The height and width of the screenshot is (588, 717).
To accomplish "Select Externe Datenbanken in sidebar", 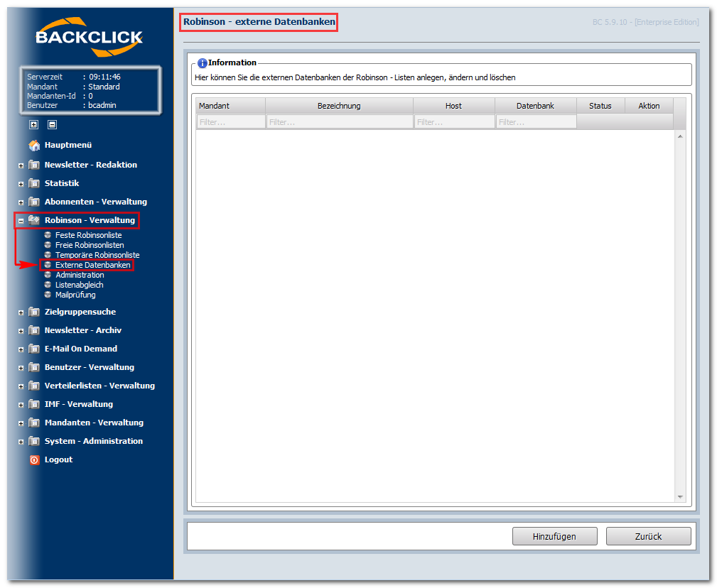I will tap(93, 265).
